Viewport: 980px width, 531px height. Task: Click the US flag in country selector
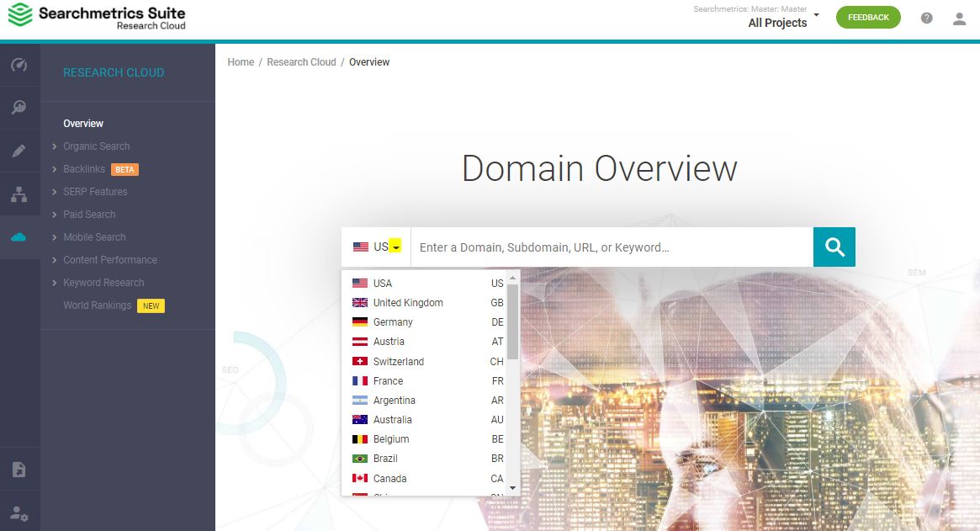coord(361,247)
